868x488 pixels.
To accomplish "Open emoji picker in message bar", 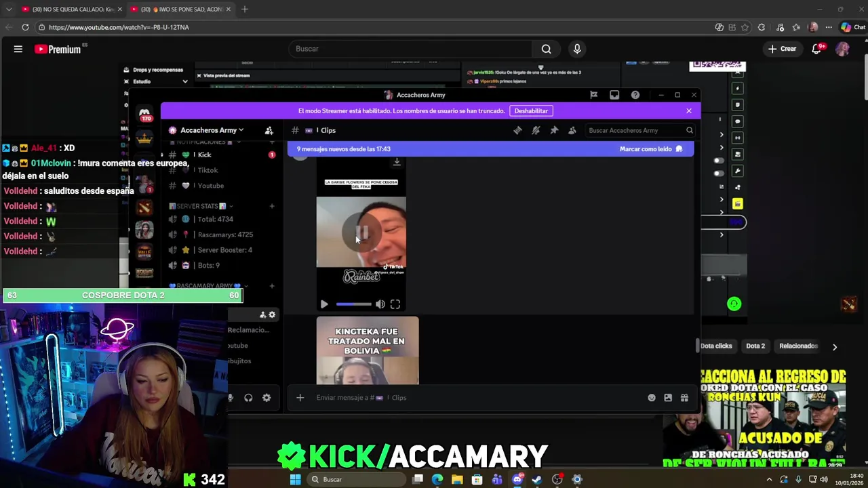I will (652, 398).
